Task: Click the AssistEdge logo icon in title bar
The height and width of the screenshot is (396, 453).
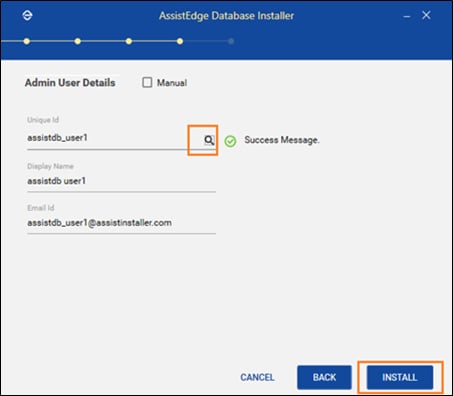Action: click(27, 15)
